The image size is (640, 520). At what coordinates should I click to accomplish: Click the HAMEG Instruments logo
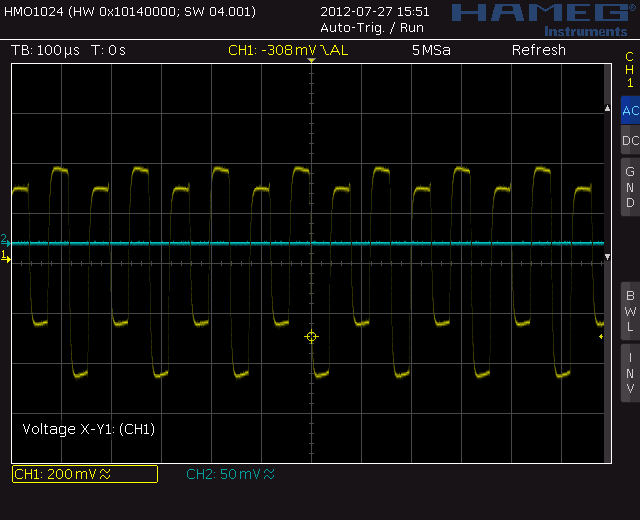click(x=540, y=18)
